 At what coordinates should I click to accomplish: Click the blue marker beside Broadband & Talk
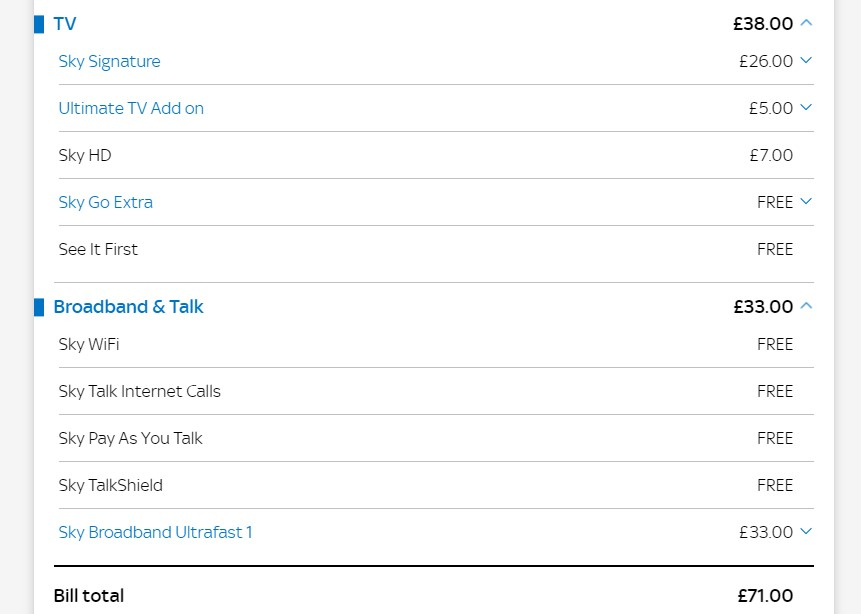point(39,307)
